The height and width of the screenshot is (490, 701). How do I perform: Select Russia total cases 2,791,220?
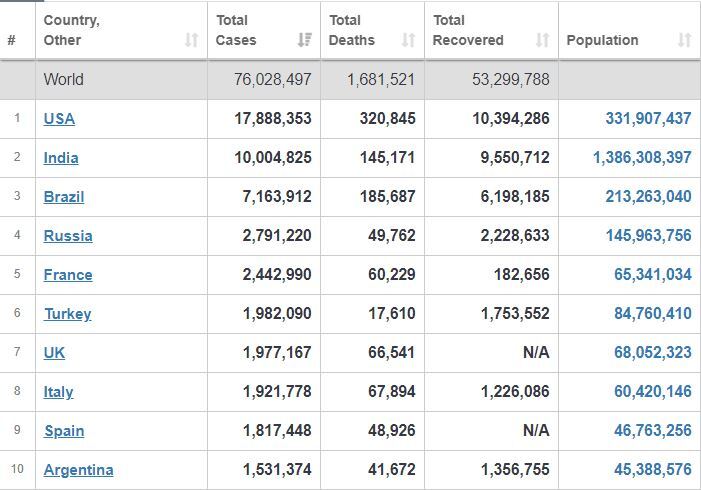(x=277, y=235)
